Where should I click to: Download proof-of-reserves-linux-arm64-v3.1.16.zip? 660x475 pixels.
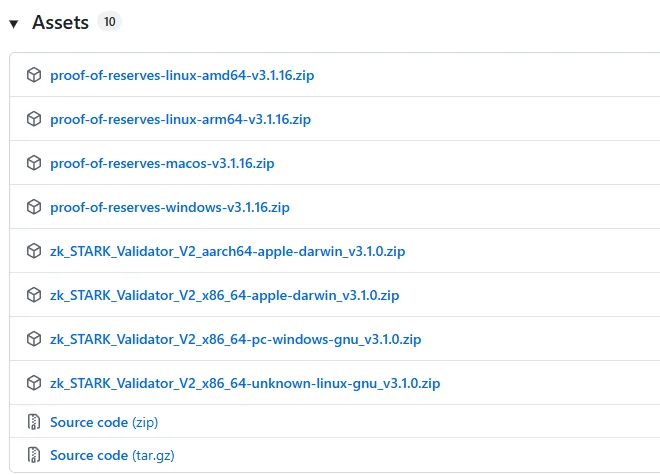click(x=180, y=119)
